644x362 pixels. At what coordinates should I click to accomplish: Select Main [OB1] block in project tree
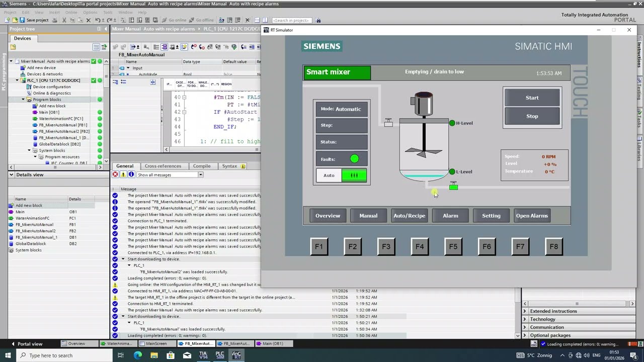point(49,112)
